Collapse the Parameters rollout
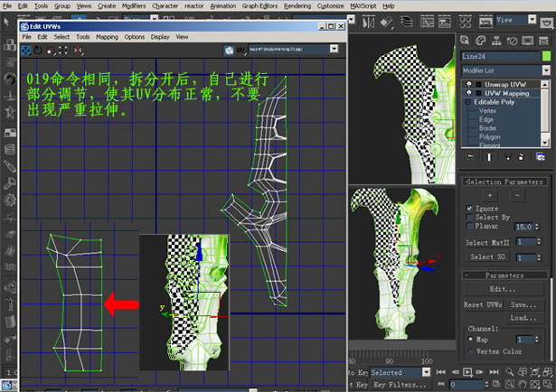 (505, 275)
